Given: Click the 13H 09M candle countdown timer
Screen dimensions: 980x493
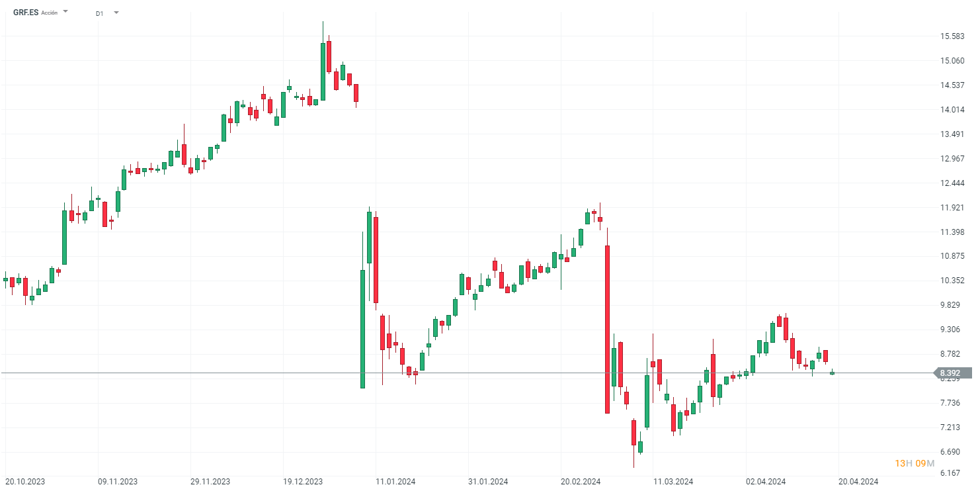Looking at the screenshot, I should coord(915,463).
